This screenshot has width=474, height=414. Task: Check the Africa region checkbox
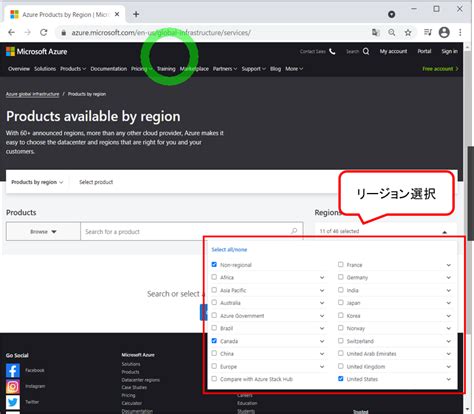[x=214, y=277]
